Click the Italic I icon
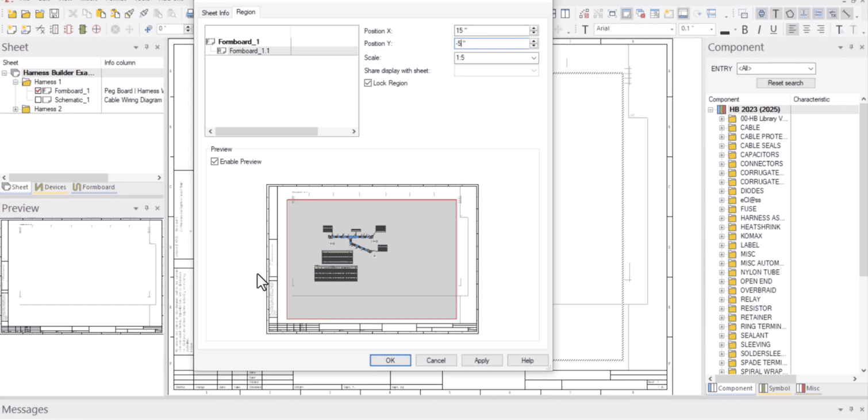This screenshot has width=868, height=420. tap(759, 29)
